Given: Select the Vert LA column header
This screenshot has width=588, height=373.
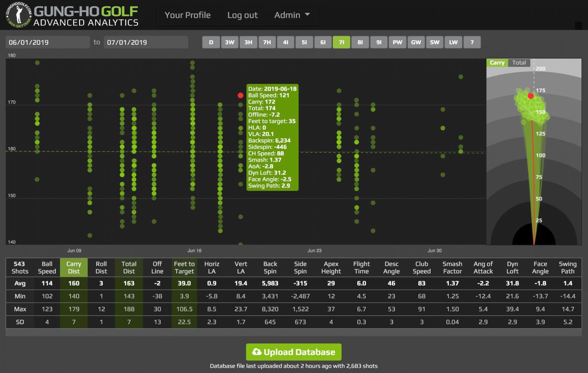Looking at the screenshot, I should [241, 267].
